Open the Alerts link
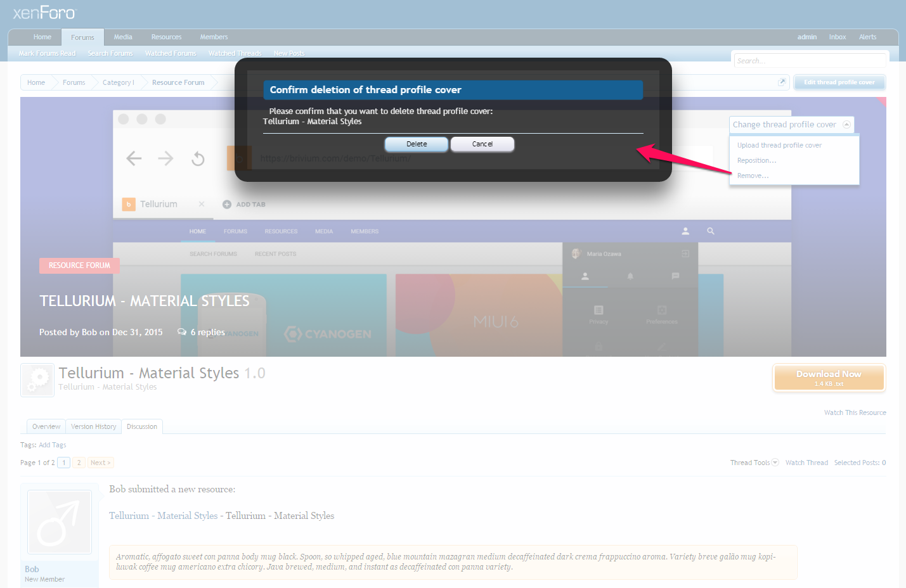 coord(867,37)
